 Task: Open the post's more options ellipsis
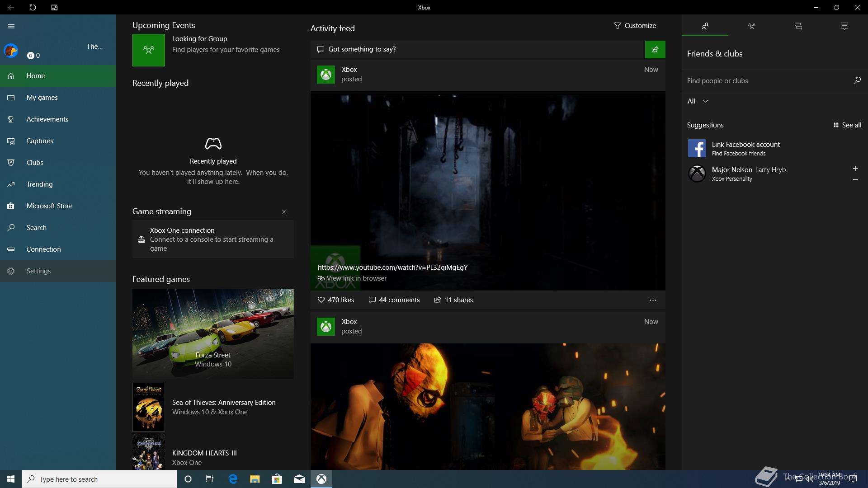653,300
